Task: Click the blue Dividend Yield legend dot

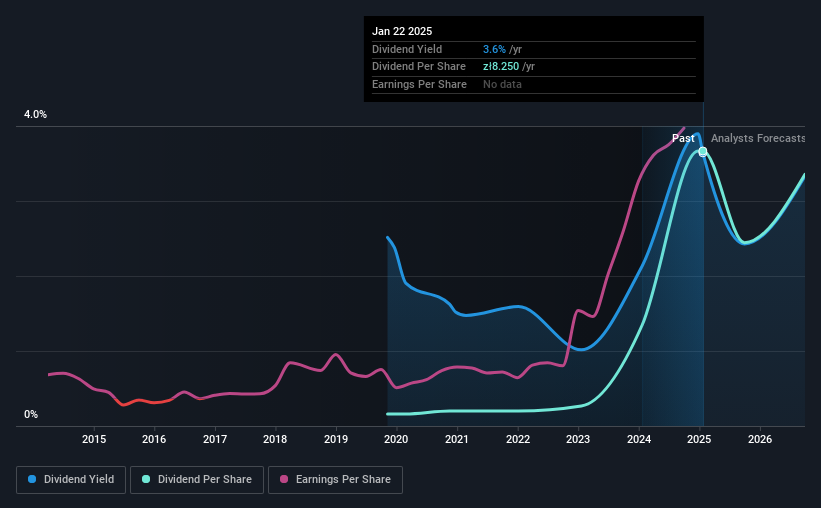Action: (32, 479)
